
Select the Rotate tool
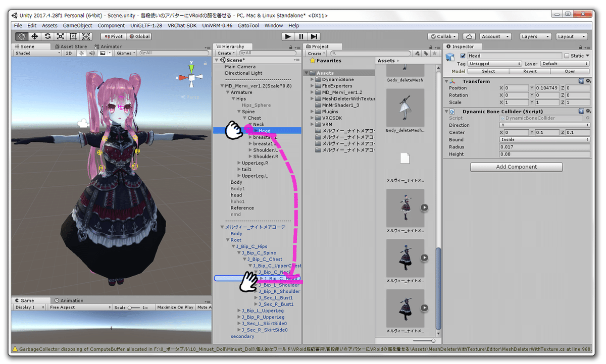click(x=47, y=36)
